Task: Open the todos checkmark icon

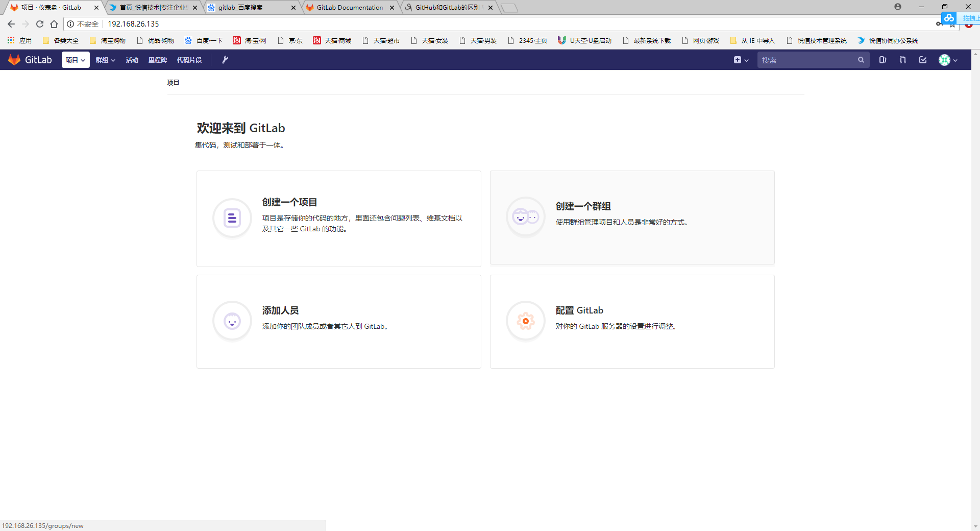Action: (x=923, y=60)
